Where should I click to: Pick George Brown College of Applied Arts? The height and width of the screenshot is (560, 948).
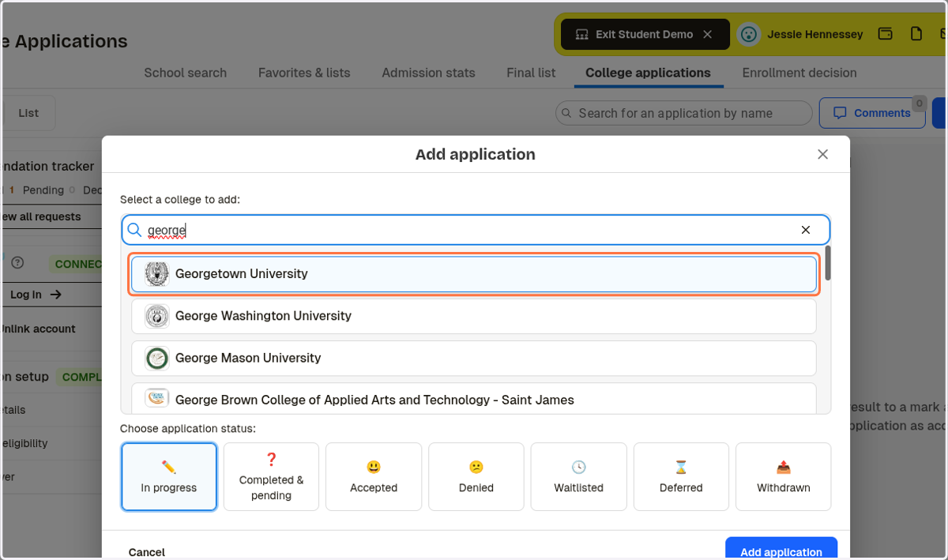pos(474,399)
